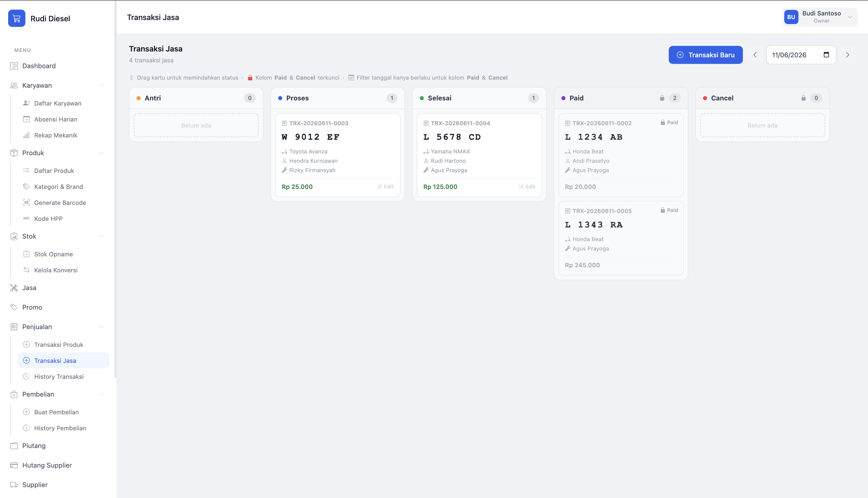
Task: Click the Stok Opname icon
Action: [x=26, y=254]
